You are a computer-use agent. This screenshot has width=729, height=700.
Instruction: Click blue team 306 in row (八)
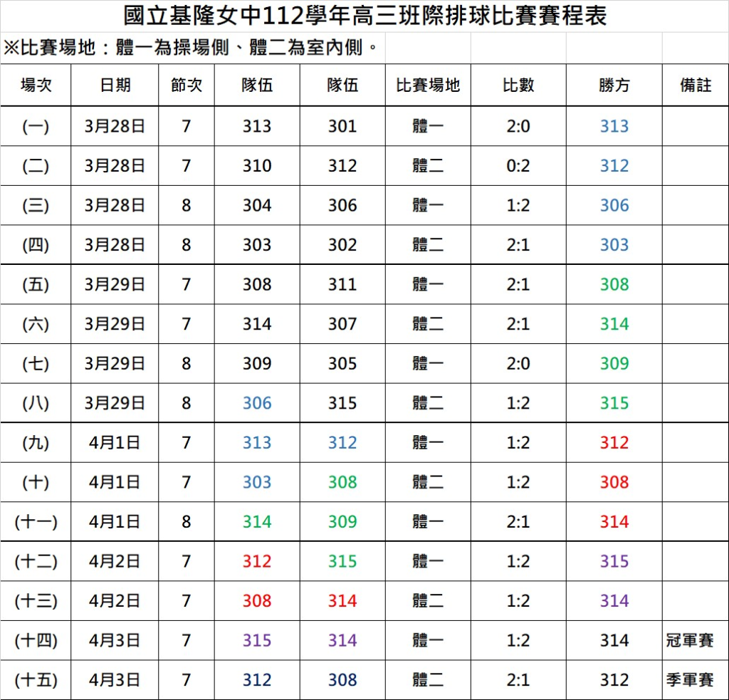coord(257,403)
